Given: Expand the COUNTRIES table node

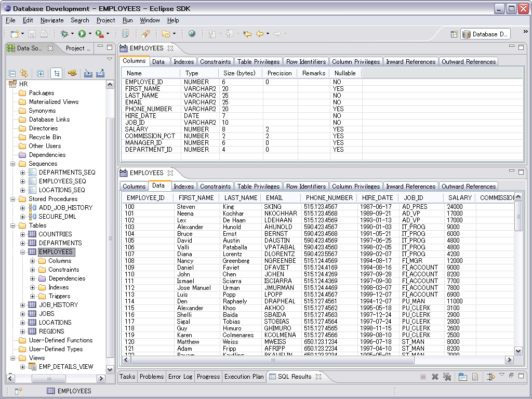Looking at the screenshot, I should (x=23, y=234).
